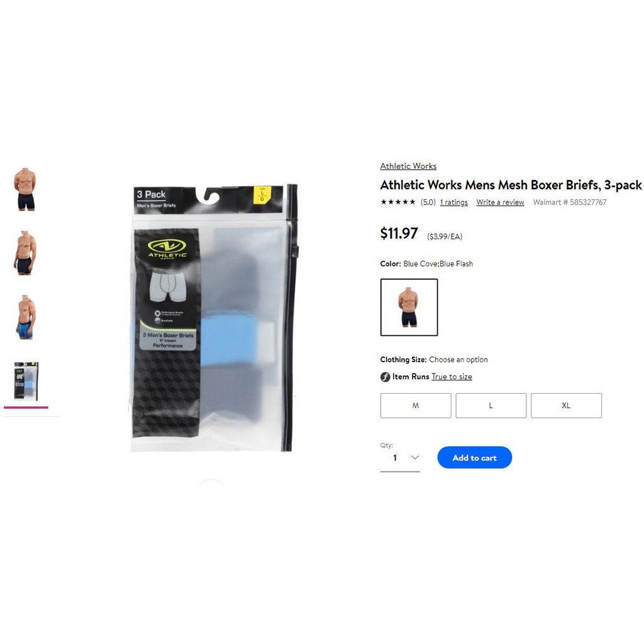Image resolution: width=644 pixels, height=644 pixels.
Task: Open the Athletic Works brand link
Action: [x=408, y=166]
